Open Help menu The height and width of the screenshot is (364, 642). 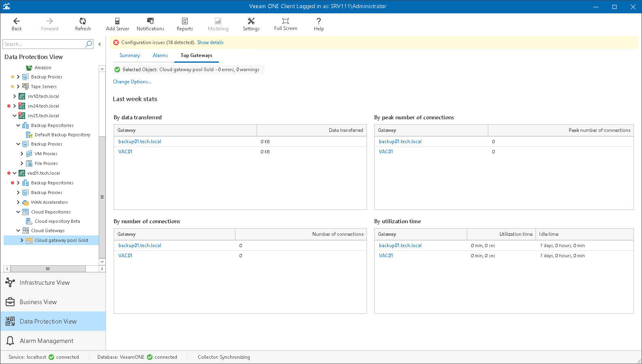click(319, 24)
